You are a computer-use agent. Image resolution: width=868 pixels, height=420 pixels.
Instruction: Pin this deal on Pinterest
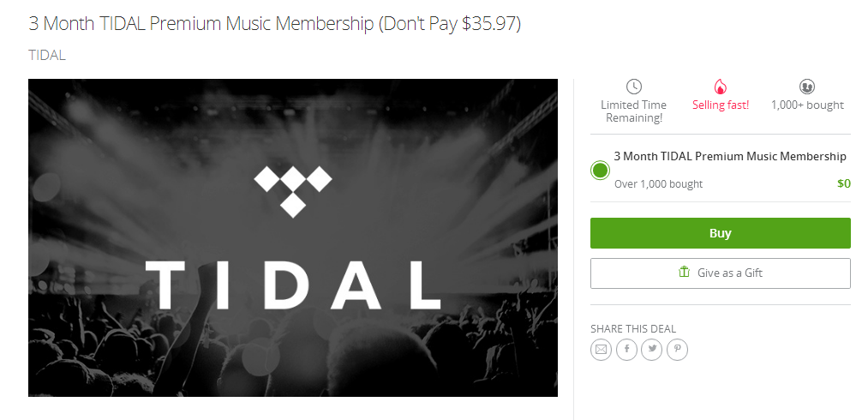[678, 350]
